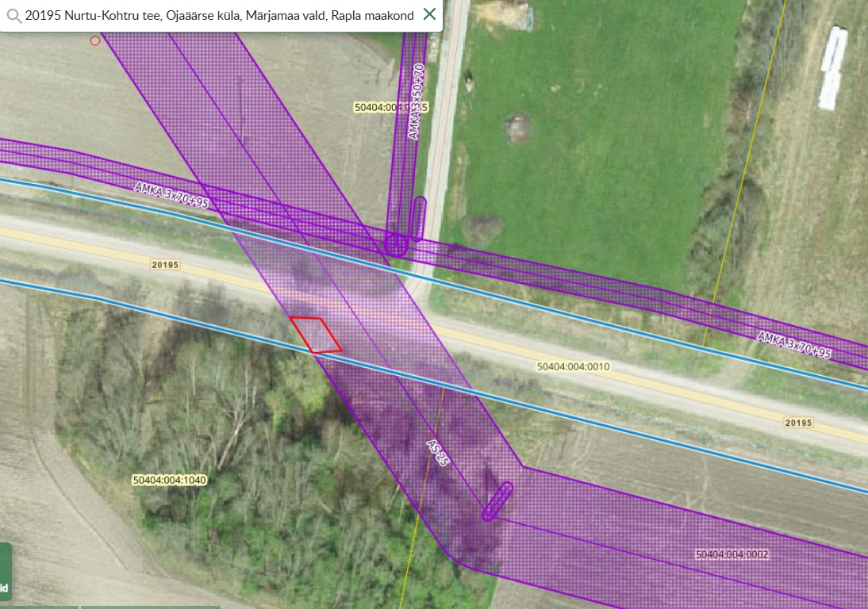The width and height of the screenshot is (868, 609).
Task: Select the red outlined parcel polygon
Action: [316, 335]
